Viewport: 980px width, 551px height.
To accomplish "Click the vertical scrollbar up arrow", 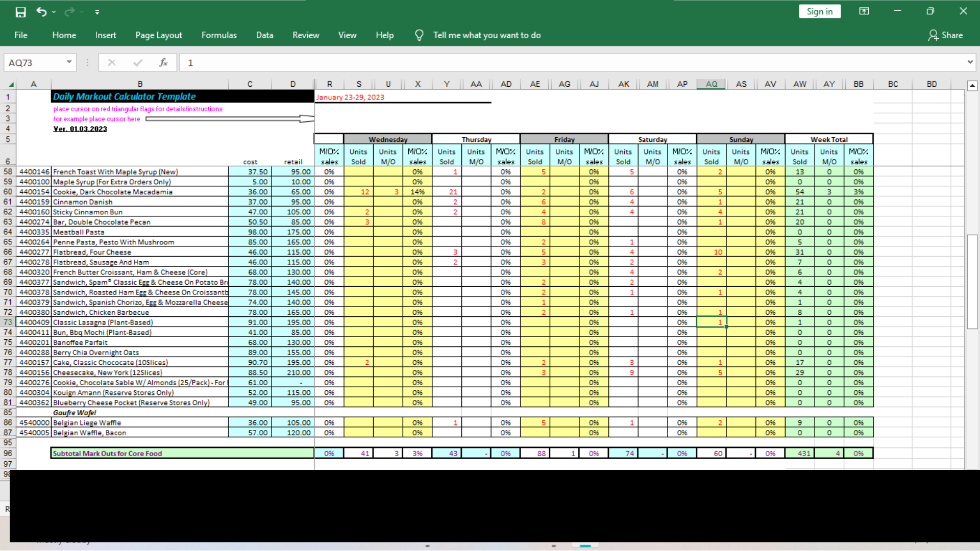I will click(x=972, y=86).
